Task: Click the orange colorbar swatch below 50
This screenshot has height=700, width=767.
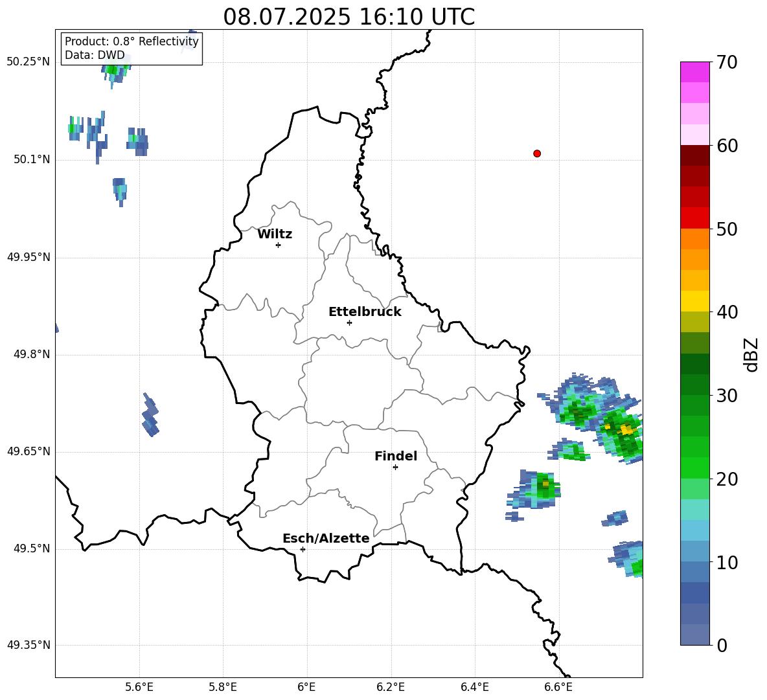Action: pos(694,239)
